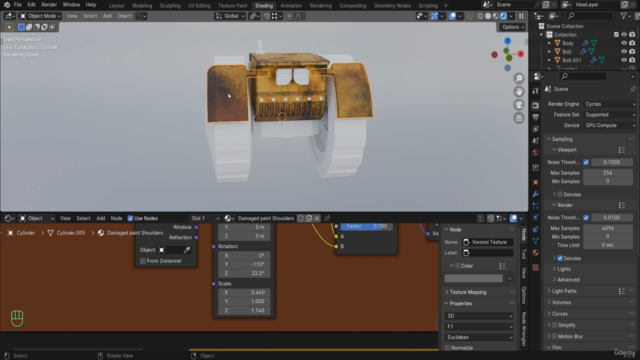The height and width of the screenshot is (360, 640).
Task: Expand Light Paths panel
Action: click(564, 291)
